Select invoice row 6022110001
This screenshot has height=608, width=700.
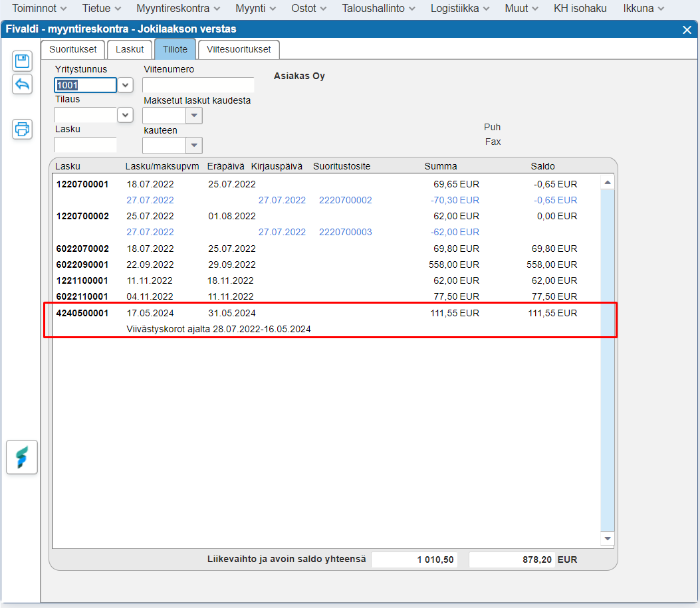click(x=326, y=296)
